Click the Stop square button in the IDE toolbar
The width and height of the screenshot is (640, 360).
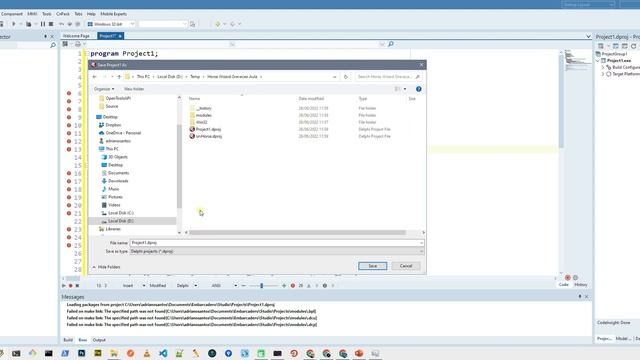coord(51,24)
